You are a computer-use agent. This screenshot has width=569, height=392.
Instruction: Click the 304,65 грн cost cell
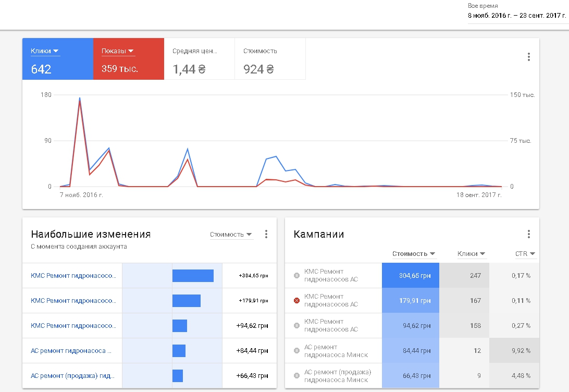(411, 275)
